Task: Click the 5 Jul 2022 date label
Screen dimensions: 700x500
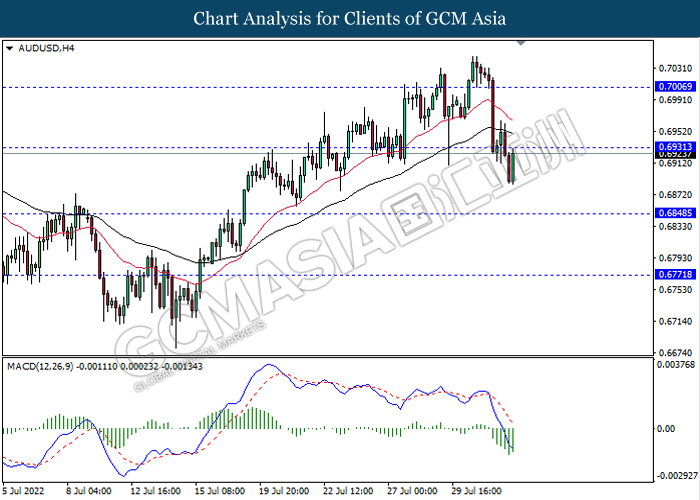Action: click(23, 491)
